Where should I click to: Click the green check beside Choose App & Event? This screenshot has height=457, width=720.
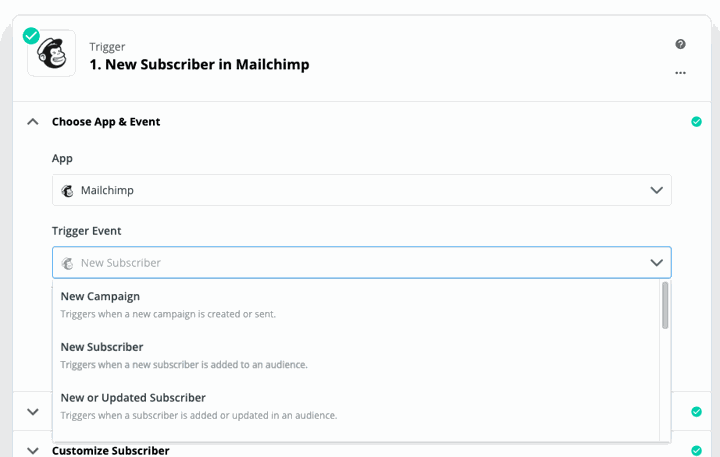(x=697, y=122)
